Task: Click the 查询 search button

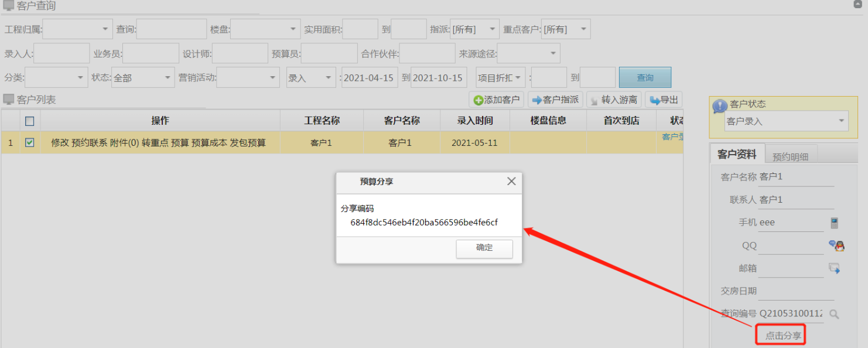Action: click(x=645, y=77)
